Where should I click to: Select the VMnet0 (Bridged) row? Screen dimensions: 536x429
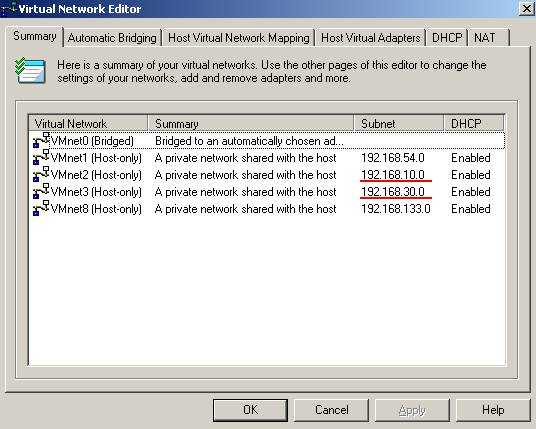pyautogui.click(x=267, y=140)
